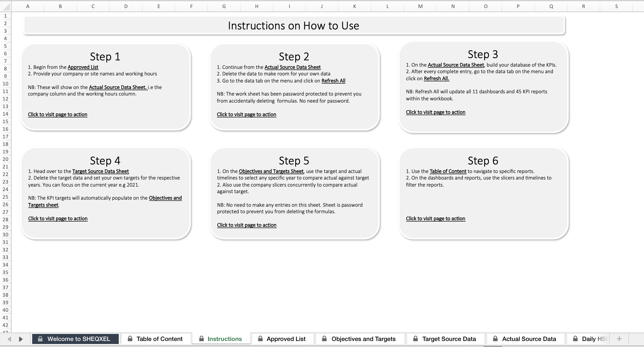Open the Objectives and Targets tab
The image size is (644, 347).
[360, 339]
